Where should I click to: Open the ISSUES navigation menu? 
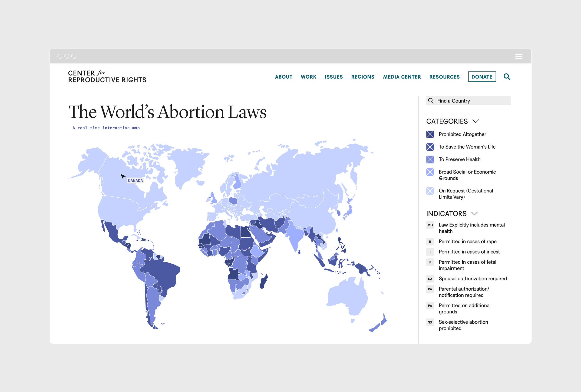[x=333, y=77]
